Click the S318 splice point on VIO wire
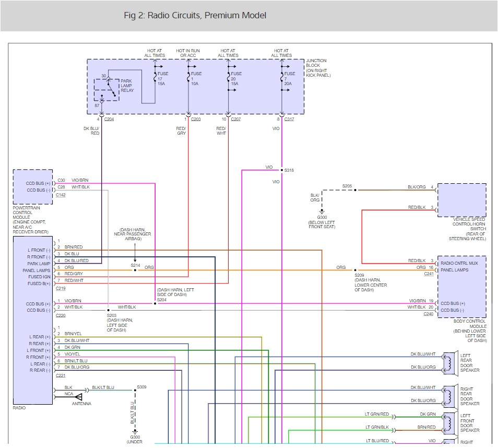The width and height of the screenshot is (498, 448). coord(282,170)
